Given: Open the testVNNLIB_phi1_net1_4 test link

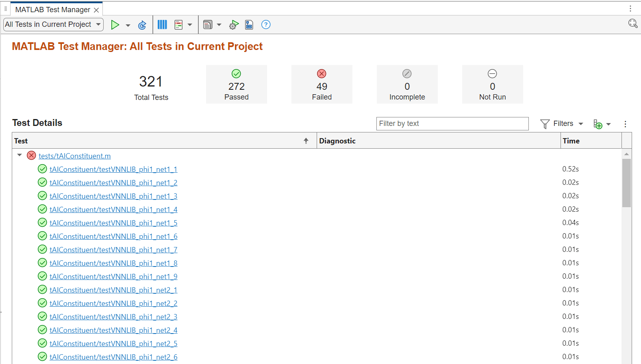Looking at the screenshot, I should click(113, 210).
